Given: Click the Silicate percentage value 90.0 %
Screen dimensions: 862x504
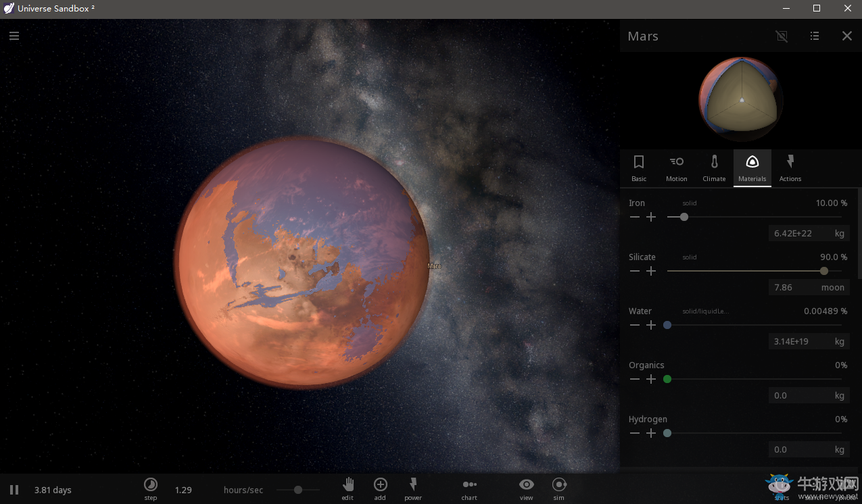Looking at the screenshot, I should [x=834, y=257].
